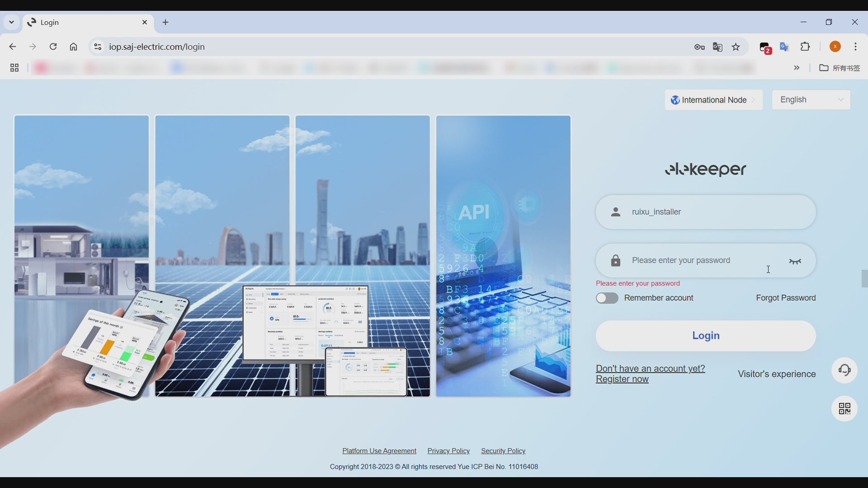Image resolution: width=868 pixels, height=488 pixels.
Task: Click the page vertical scrollbar thumb
Action: pos(864,279)
